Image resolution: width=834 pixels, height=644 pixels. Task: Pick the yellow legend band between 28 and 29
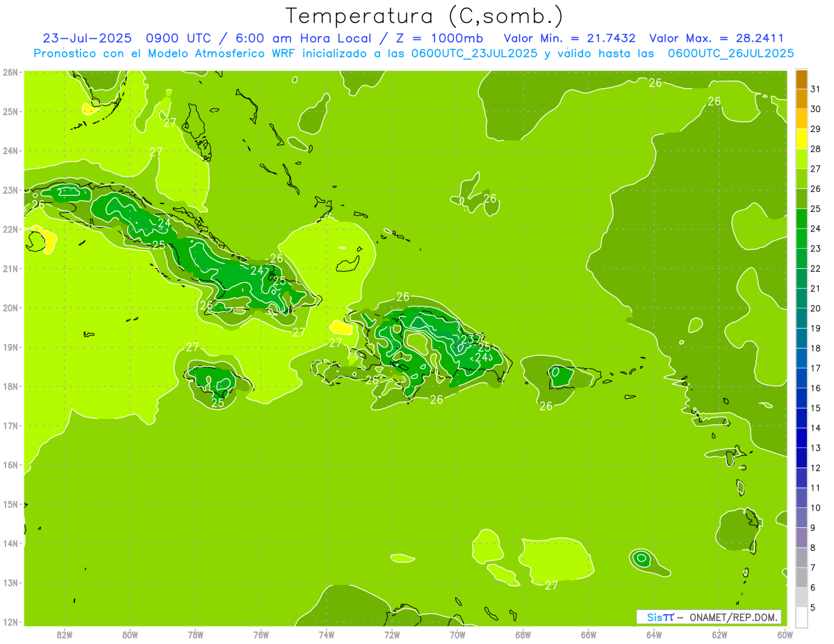tap(801, 139)
